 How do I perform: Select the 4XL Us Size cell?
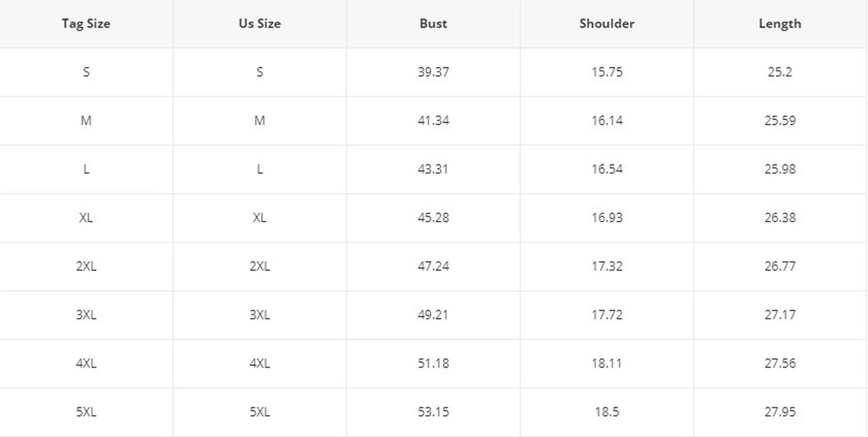point(259,363)
